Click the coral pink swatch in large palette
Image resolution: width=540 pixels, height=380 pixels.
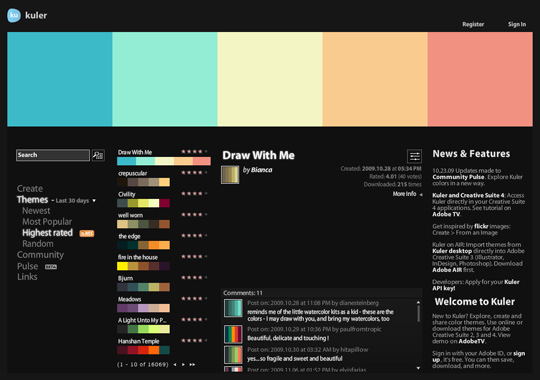[x=480, y=79]
